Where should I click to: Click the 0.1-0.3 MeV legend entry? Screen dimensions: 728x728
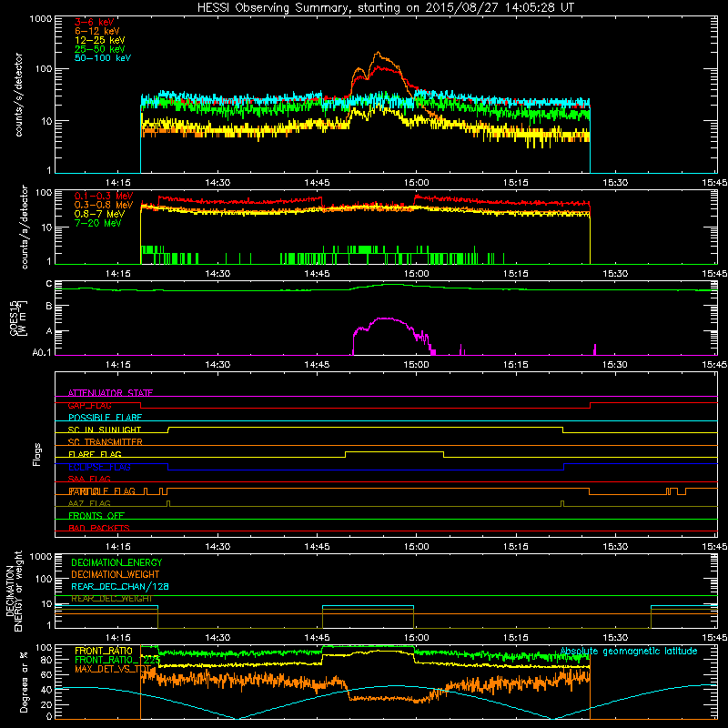coord(104,196)
